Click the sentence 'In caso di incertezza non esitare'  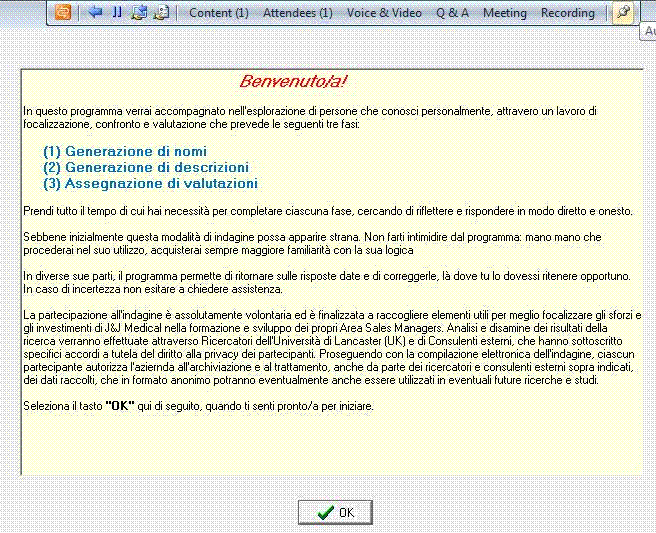coord(153,289)
